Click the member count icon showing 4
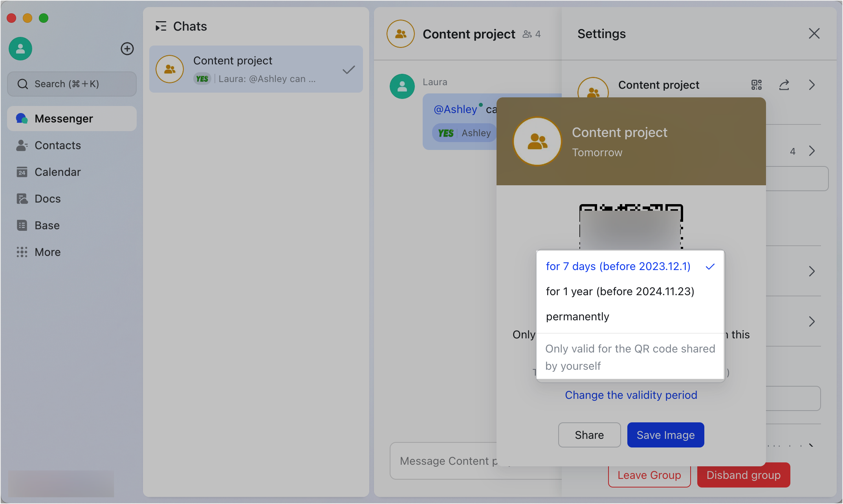This screenshot has height=504, width=843. (531, 34)
